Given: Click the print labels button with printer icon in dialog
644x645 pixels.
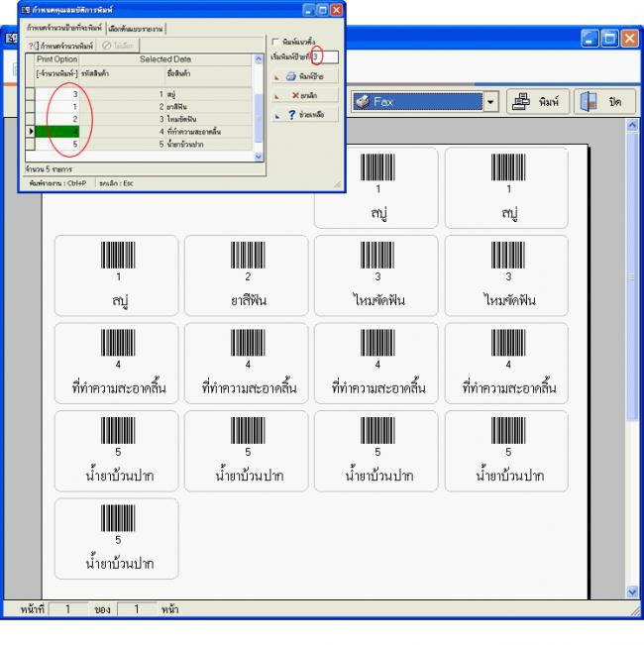Looking at the screenshot, I should [x=305, y=76].
